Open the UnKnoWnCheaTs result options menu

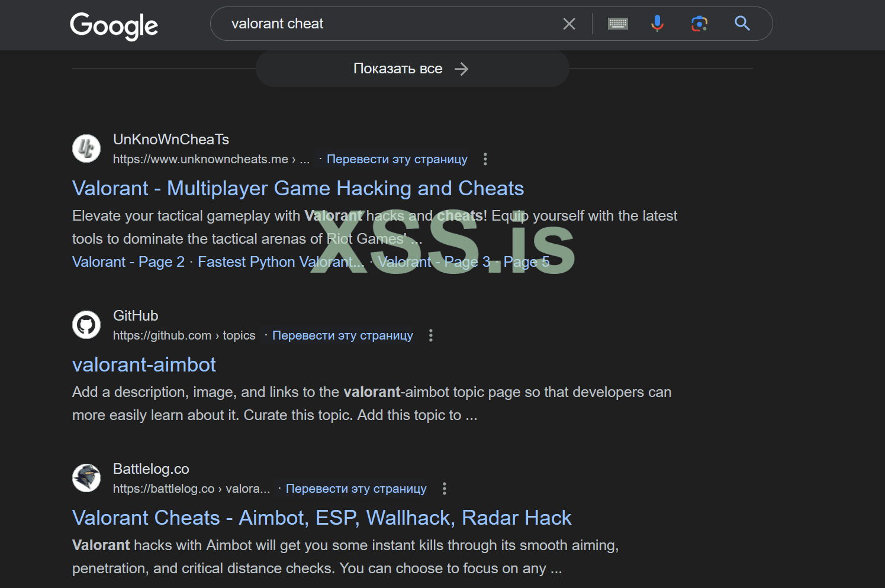click(x=485, y=159)
